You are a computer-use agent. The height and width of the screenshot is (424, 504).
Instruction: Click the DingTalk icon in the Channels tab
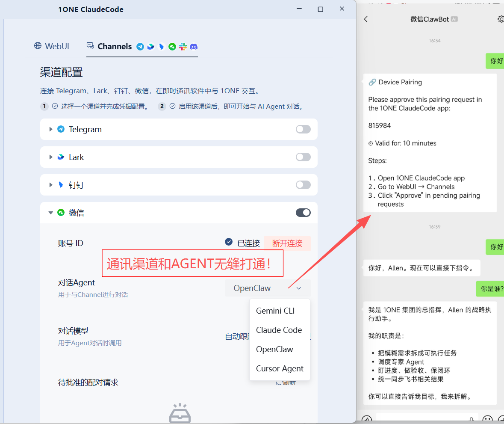[x=161, y=47]
